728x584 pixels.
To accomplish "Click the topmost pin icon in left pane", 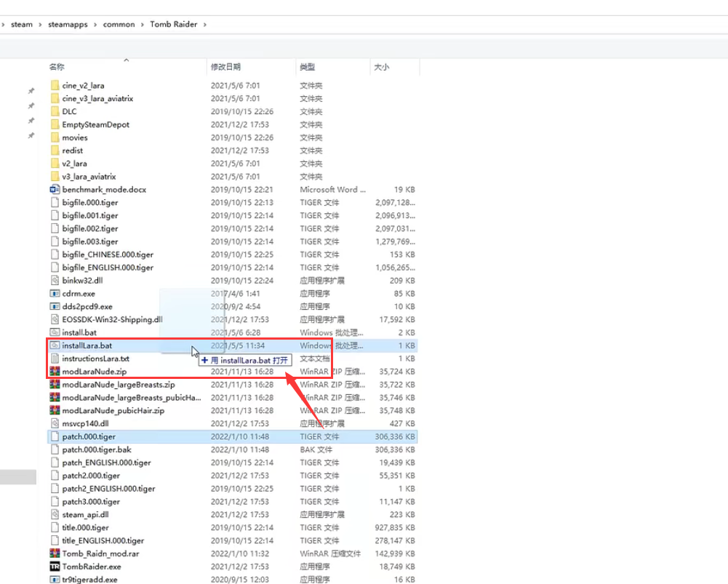I will (x=31, y=91).
